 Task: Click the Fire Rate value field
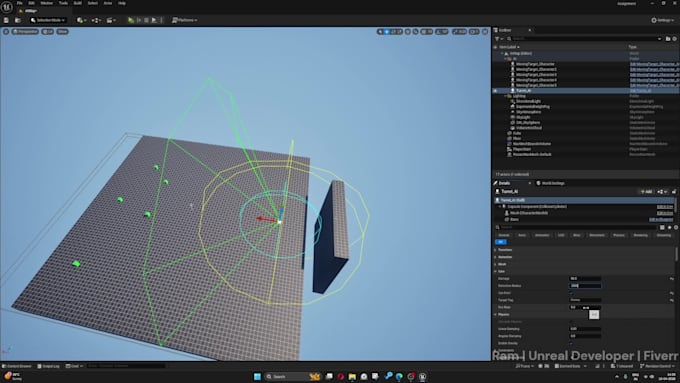pos(585,307)
